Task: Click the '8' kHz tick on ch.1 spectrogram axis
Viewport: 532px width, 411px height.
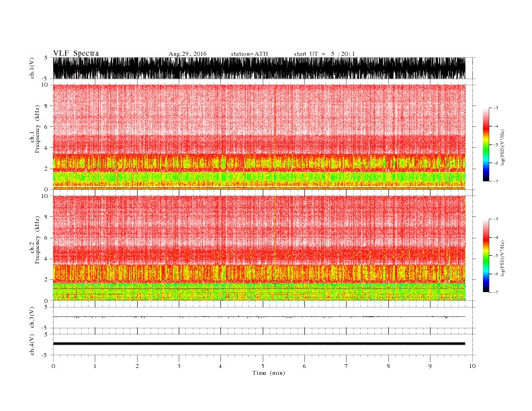Action: coord(46,106)
